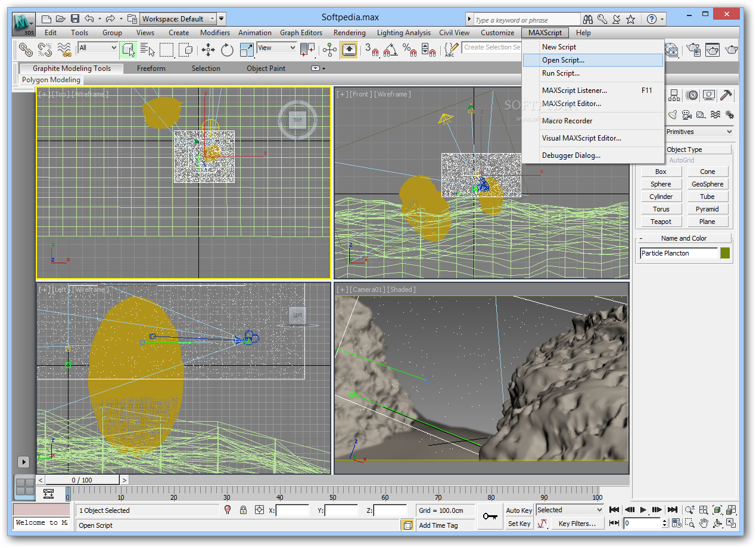This screenshot has width=756, height=548.
Task: Choose Macro Recorder menu entry
Action: click(593, 121)
